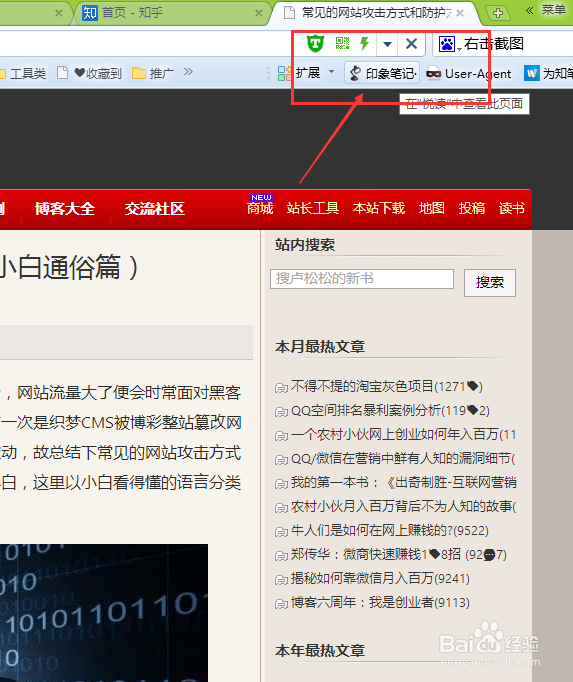Click the 搜索 button
Screen dimensions: 573x682
(490, 283)
